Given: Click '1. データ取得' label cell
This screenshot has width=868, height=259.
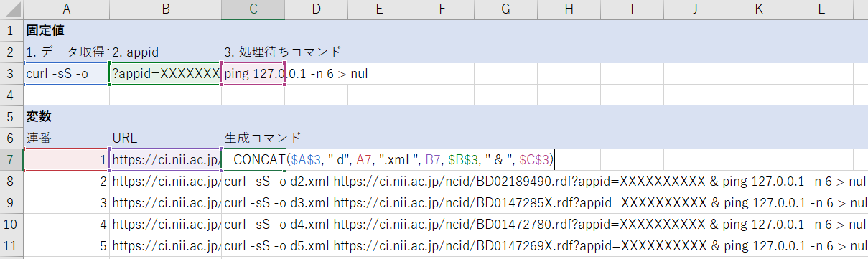Looking at the screenshot, I should (x=67, y=52).
